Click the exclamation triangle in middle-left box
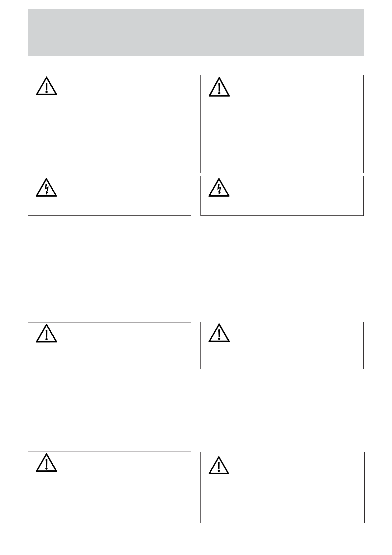Screen dimensions: 392x555 click(x=46, y=333)
